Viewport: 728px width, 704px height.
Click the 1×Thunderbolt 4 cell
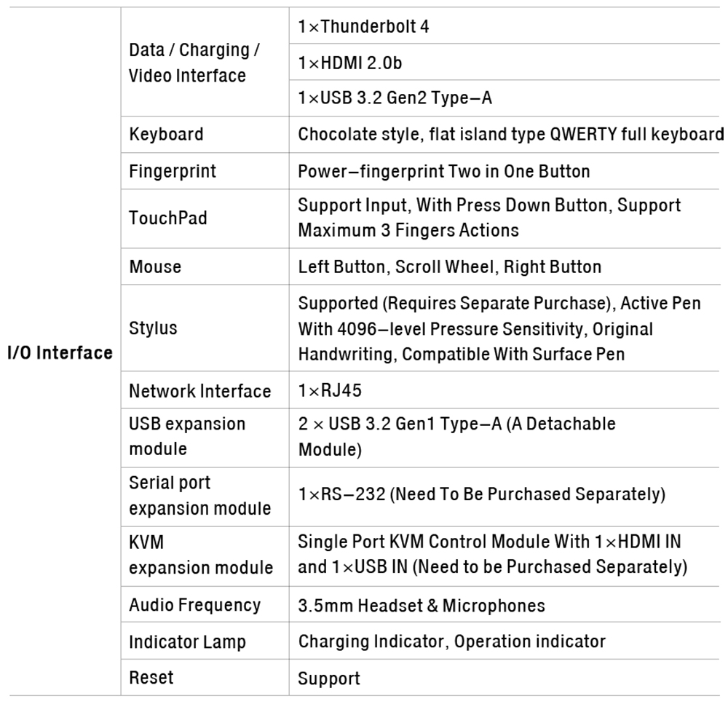363,27
